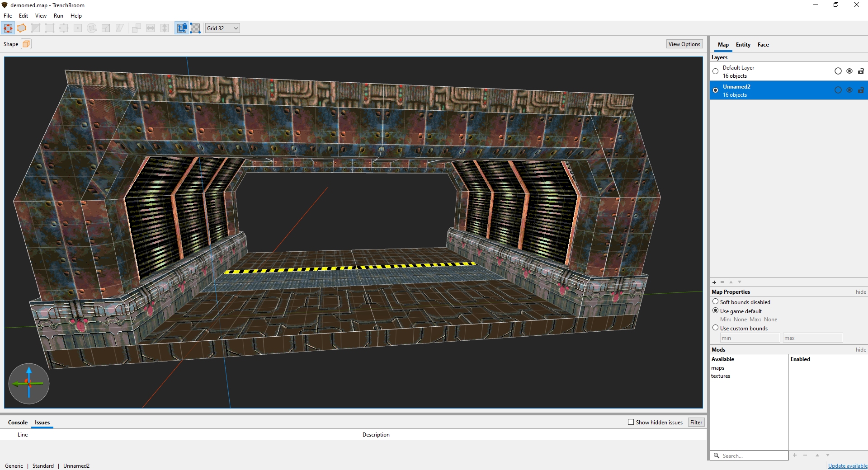This screenshot has height=470, width=868.
Task: Toggle visibility of the Unnamed2 layer
Action: pos(849,90)
